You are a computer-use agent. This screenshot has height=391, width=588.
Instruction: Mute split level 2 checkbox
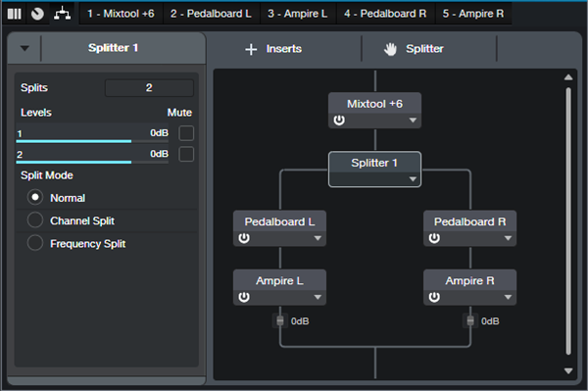pos(186,154)
